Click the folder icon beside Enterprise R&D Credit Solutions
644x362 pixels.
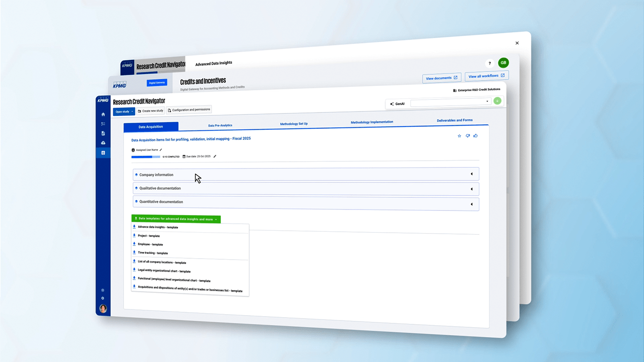click(455, 90)
